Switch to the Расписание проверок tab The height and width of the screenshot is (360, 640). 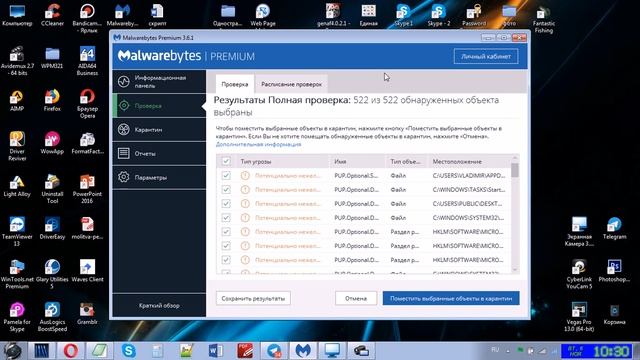click(x=291, y=84)
